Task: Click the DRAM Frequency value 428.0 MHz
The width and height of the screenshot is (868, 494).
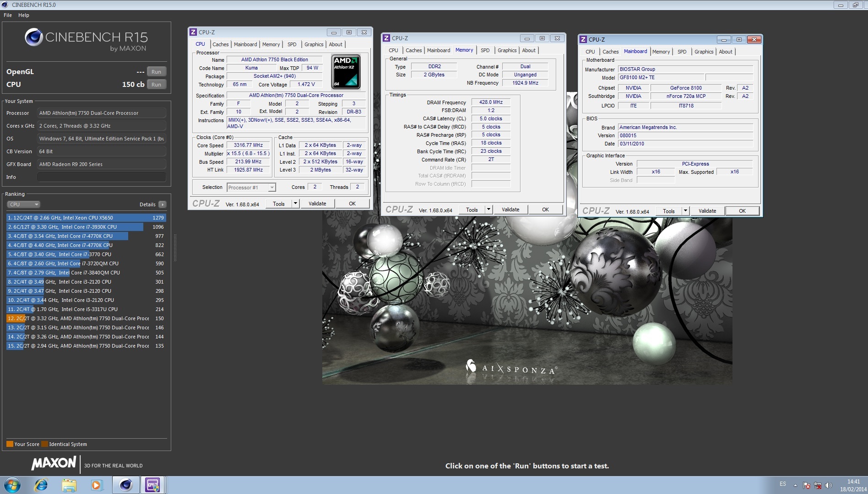Action: [491, 102]
